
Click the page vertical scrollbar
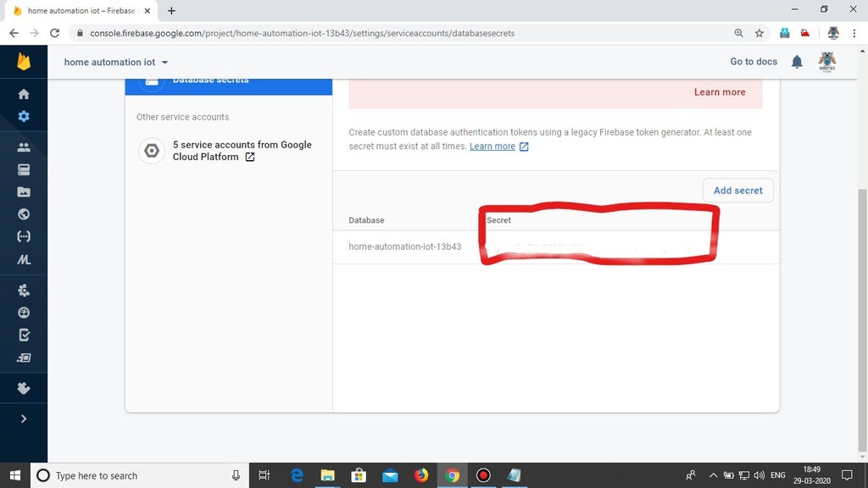862,321
